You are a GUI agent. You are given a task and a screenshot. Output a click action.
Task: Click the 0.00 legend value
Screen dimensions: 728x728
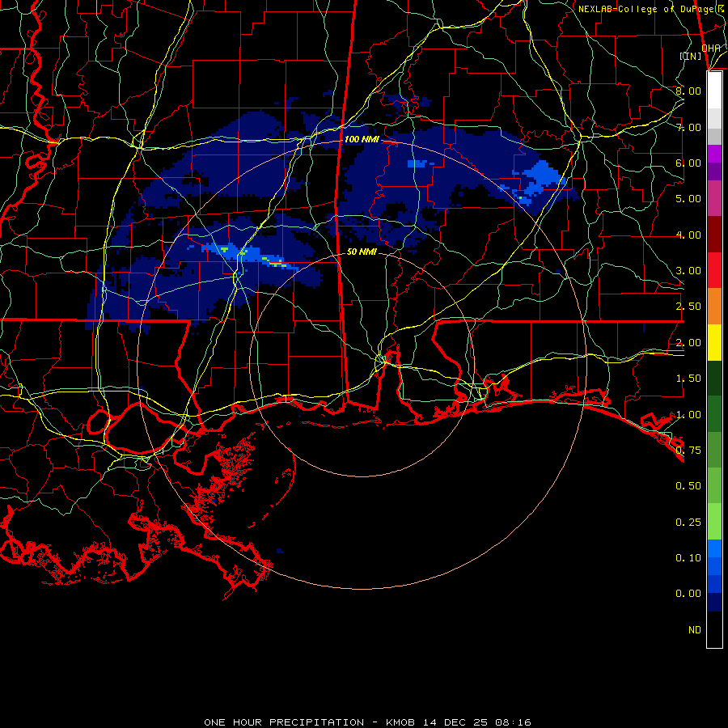coord(688,594)
